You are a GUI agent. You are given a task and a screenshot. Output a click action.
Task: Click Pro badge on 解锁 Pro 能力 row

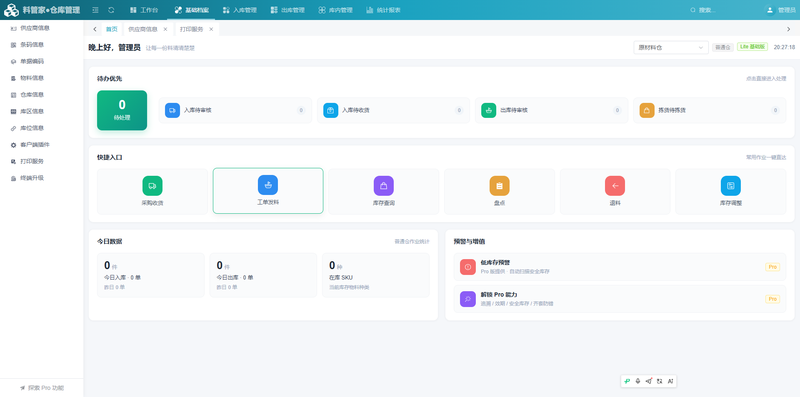tap(772, 299)
